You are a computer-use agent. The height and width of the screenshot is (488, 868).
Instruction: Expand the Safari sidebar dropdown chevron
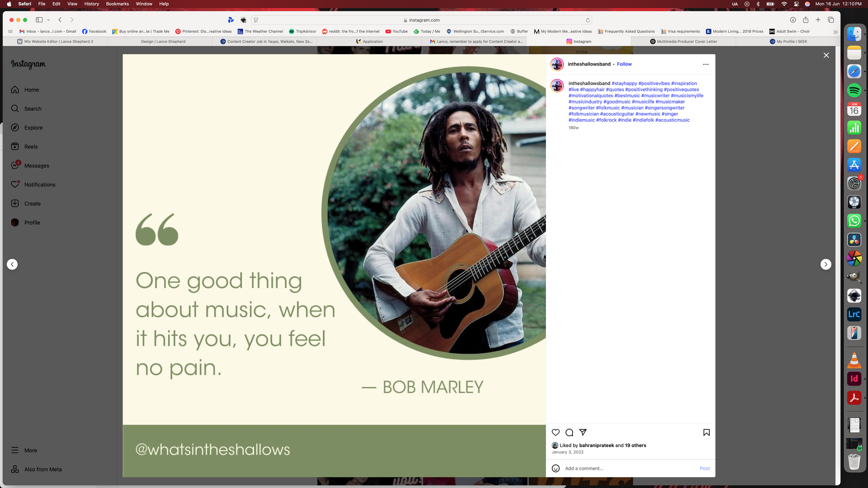click(49, 20)
